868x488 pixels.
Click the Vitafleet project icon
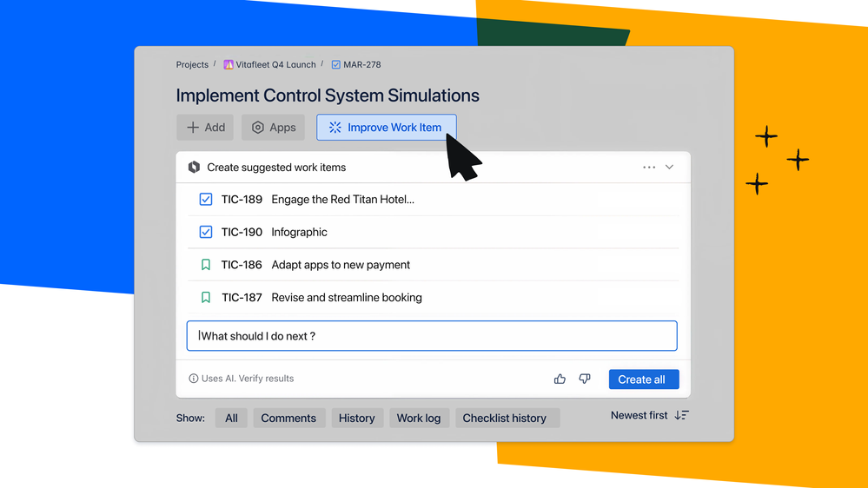[x=228, y=65]
